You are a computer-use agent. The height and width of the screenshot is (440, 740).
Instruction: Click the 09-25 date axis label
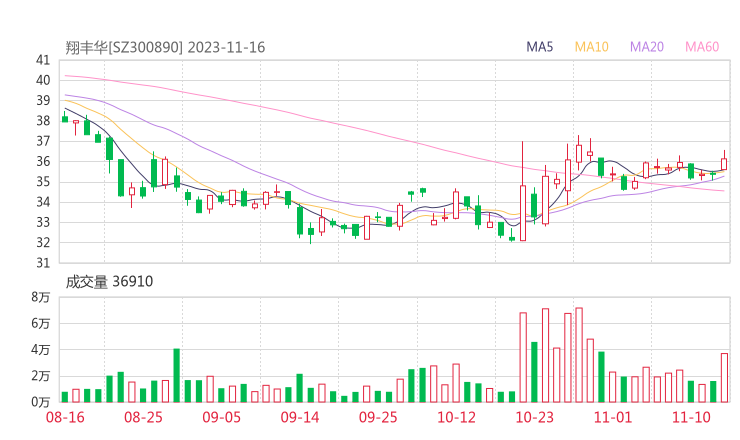pos(378,418)
